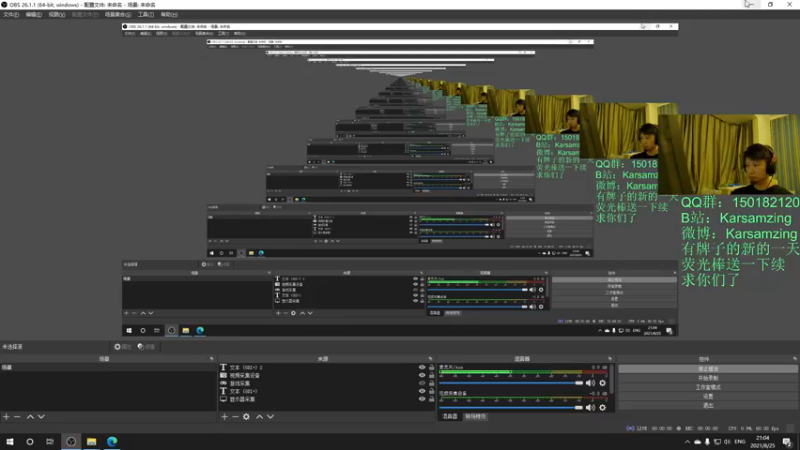The height and width of the screenshot is (450, 800).
Task: Hide the first text (GDI+) 2 source
Action: [422, 367]
